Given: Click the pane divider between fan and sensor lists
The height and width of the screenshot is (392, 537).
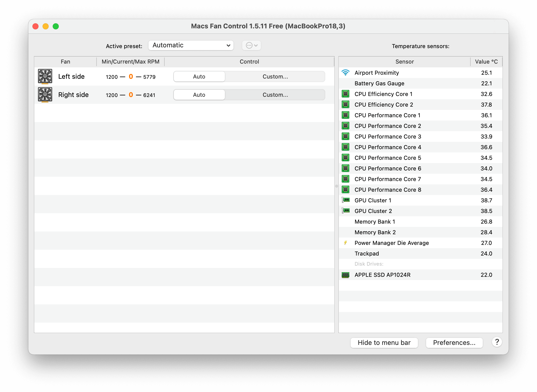Looking at the screenshot, I should click(x=336, y=186).
